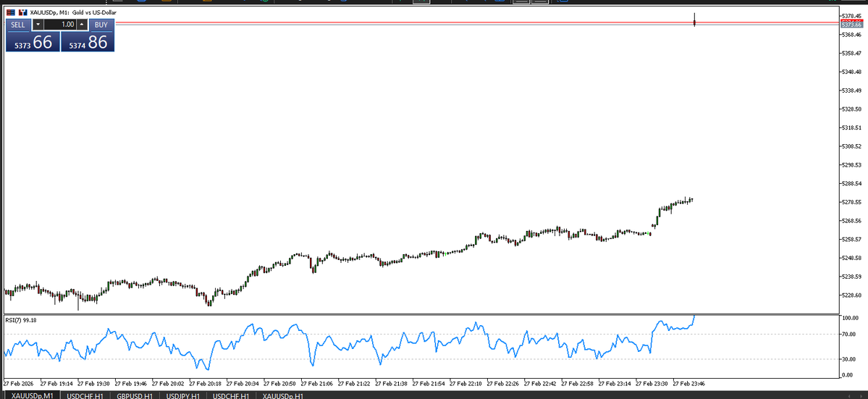
Task: Click the 5278.55 price scale label
Action: [851, 202]
